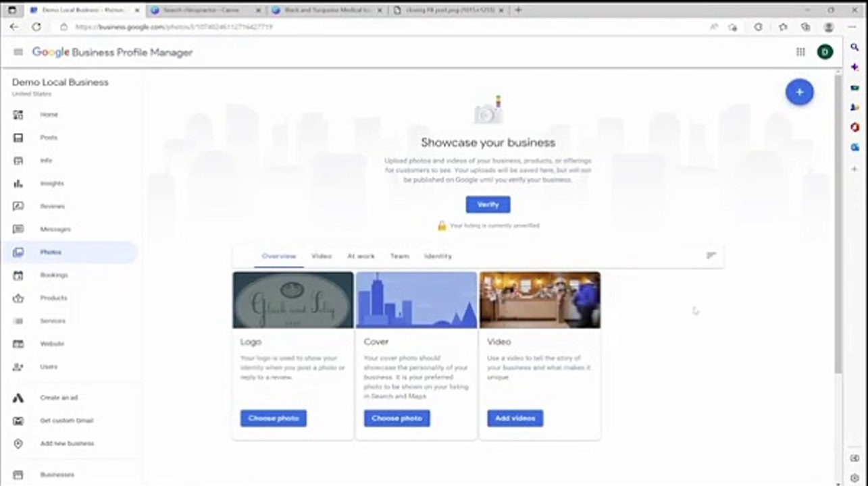Switch to closing FB post.png browser tab
The width and height of the screenshot is (868, 486).
tap(449, 10)
